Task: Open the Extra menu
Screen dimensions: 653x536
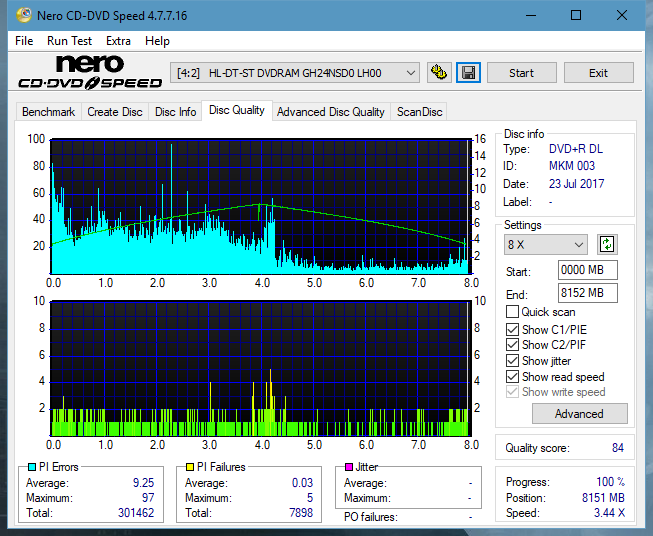Action: 118,41
